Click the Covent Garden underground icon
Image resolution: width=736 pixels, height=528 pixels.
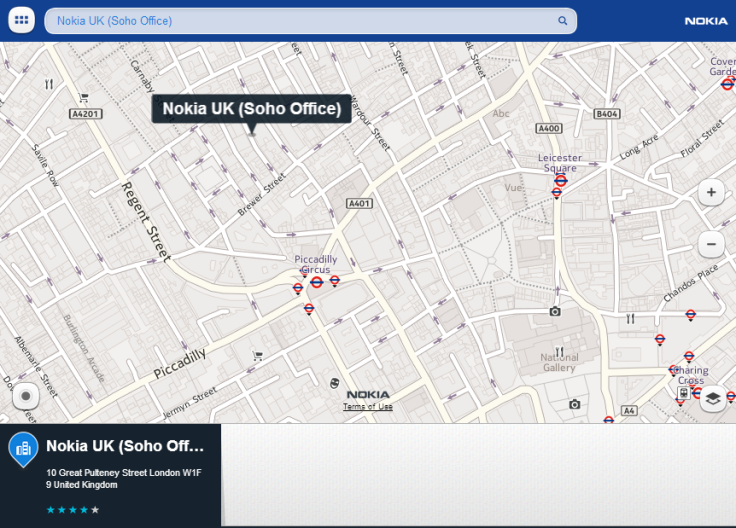pos(727,84)
